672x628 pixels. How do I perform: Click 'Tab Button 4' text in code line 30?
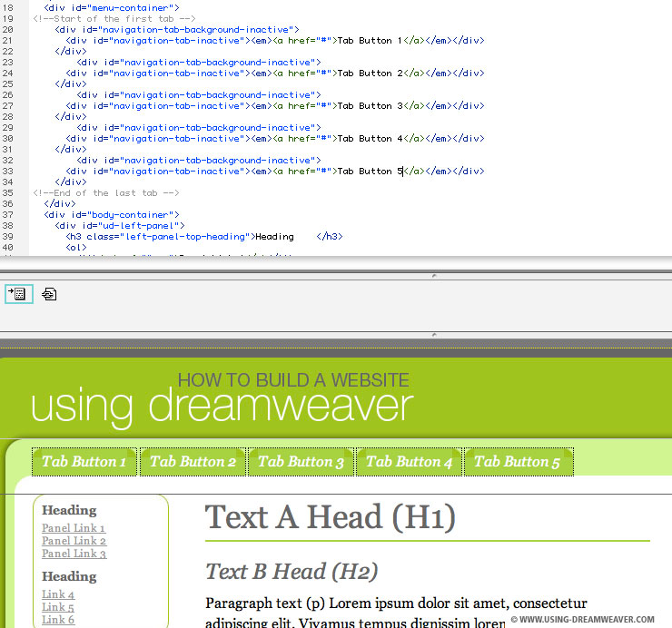pyautogui.click(x=370, y=139)
